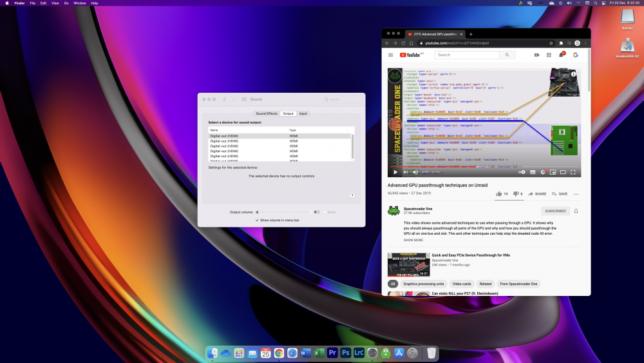Reload the page in Chrome

coord(403,43)
